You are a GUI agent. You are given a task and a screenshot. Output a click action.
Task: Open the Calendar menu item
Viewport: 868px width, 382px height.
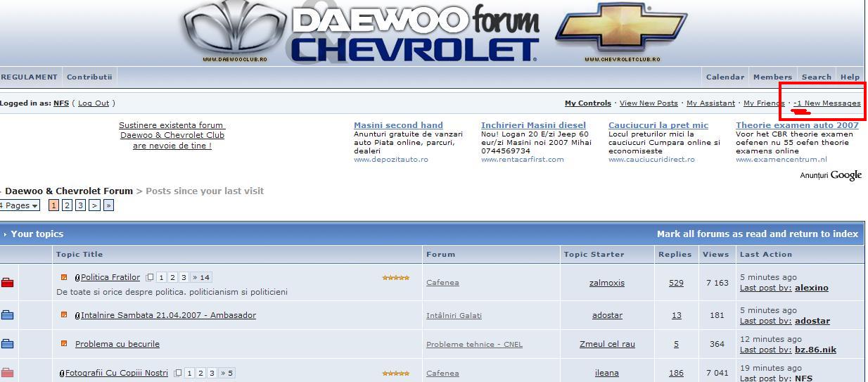coord(725,77)
